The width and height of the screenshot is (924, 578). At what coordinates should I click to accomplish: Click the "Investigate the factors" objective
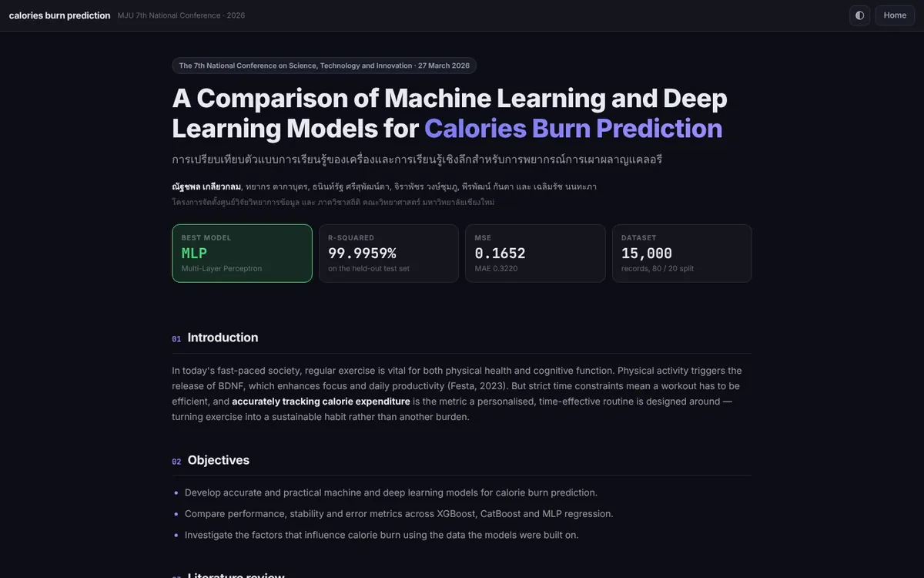[x=382, y=535]
